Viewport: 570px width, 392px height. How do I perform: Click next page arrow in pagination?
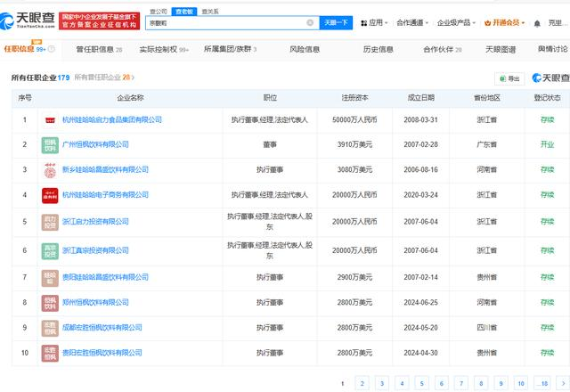564,383
